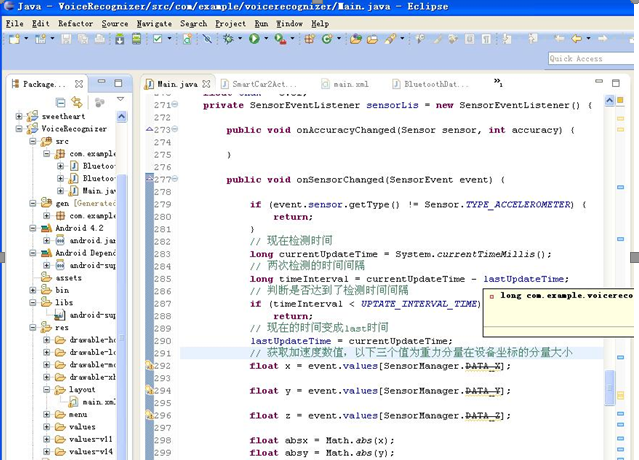This screenshot has height=460, width=639.
Task: Open the Run dropdown arrow
Action: (x=266, y=39)
